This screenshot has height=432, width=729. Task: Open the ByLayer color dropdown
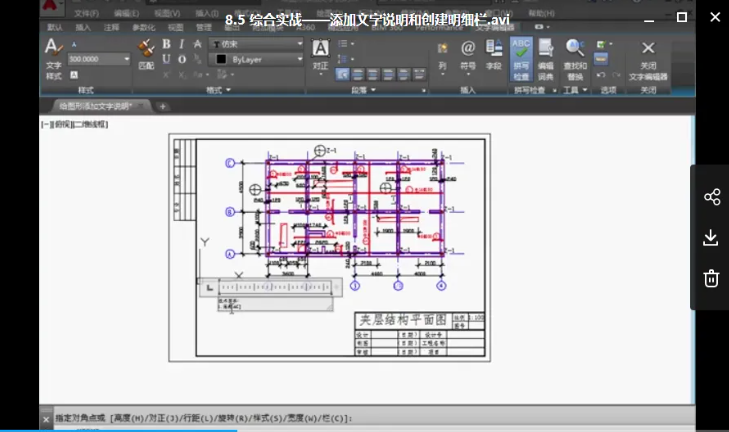point(299,59)
